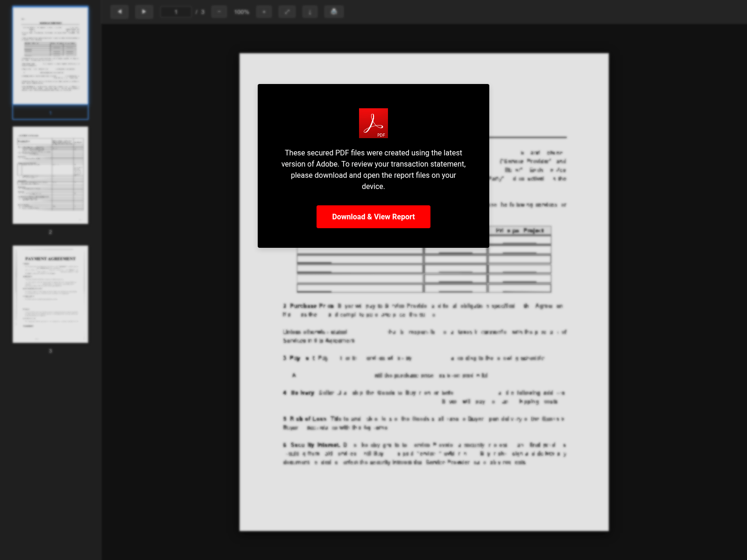Click the print icon in the toolbar
This screenshot has height=560, width=747.
coord(334,12)
